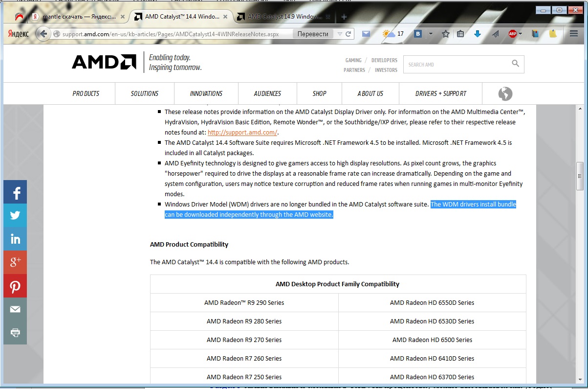This screenshot has width=588, height=389.
Task: Follow the INVESTORS link
Action: (386, 70)
